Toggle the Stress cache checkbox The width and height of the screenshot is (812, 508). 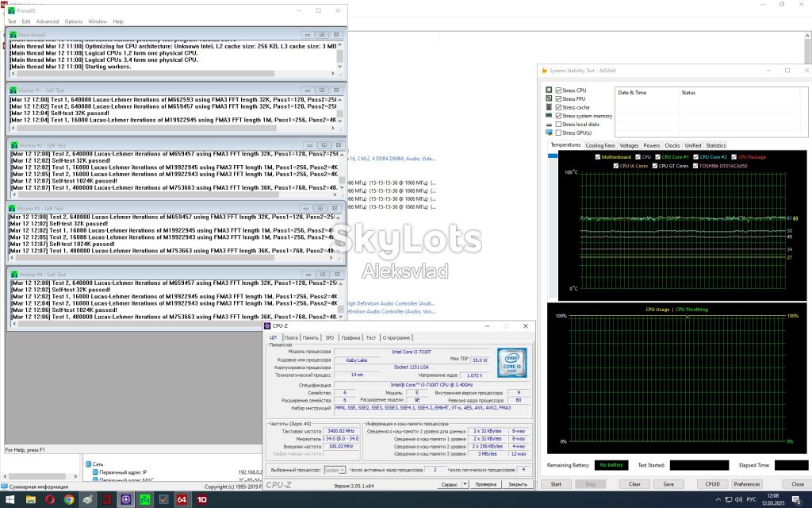[558, 107]
